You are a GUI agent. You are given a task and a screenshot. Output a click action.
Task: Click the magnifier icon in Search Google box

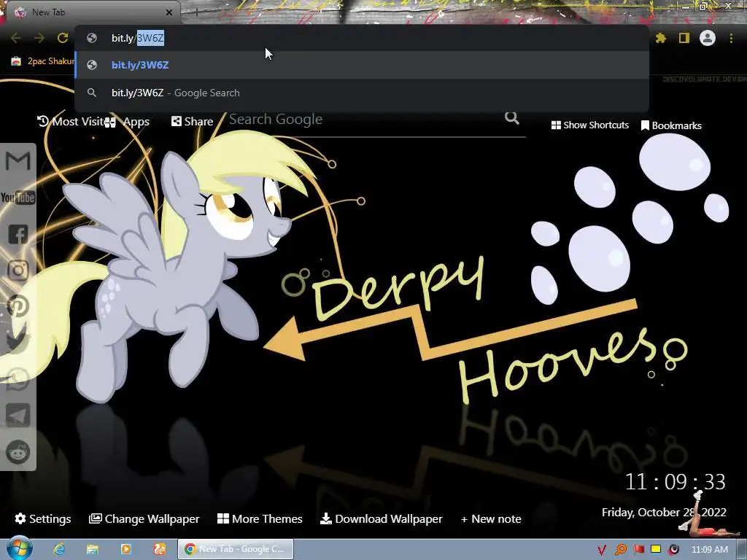point(512,117)
